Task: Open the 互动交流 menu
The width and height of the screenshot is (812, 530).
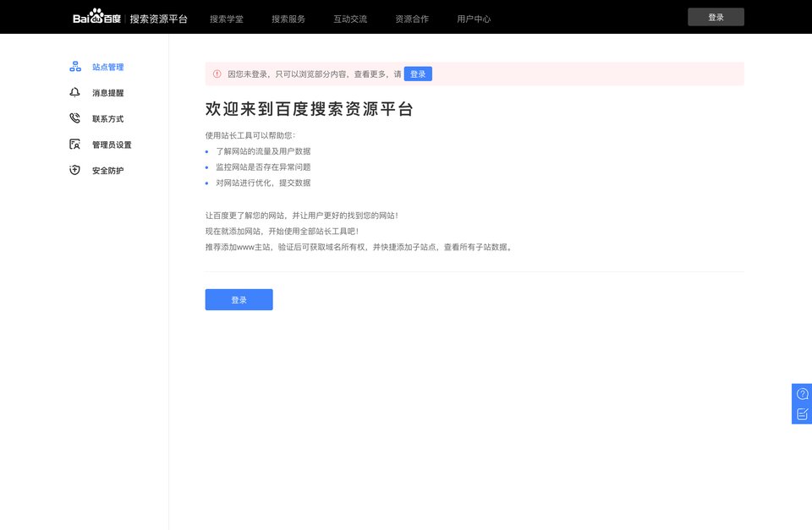Action: (350, 19)
